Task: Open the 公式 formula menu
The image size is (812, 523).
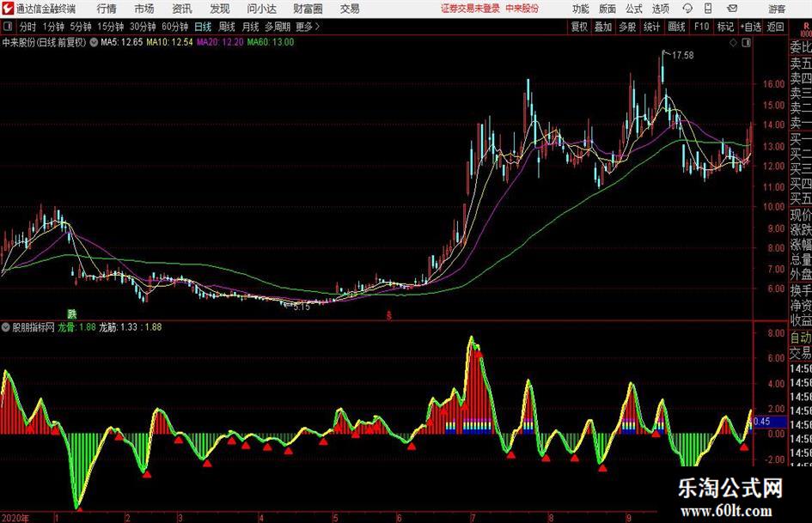Action: (633, 9)
